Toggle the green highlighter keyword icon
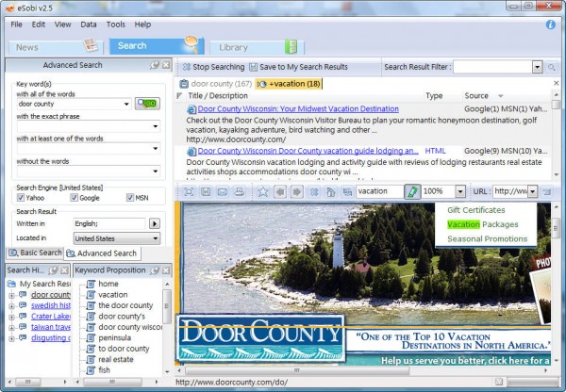The height and width of the screenshot is (392, 566). click(x=412, y=191)
